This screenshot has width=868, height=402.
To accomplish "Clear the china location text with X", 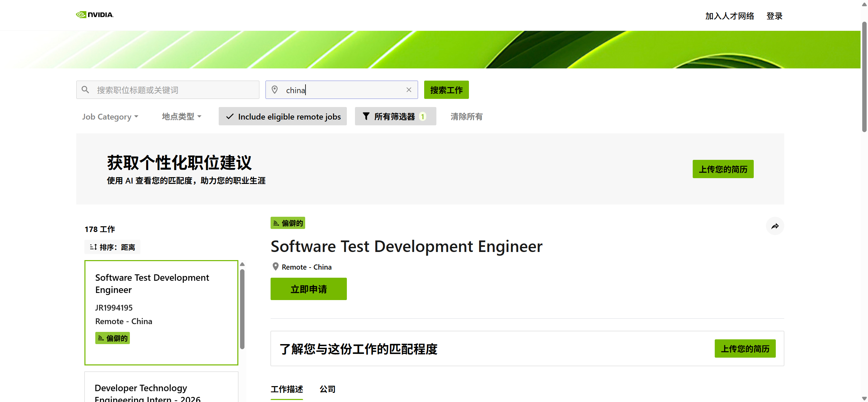I will 409,90.
